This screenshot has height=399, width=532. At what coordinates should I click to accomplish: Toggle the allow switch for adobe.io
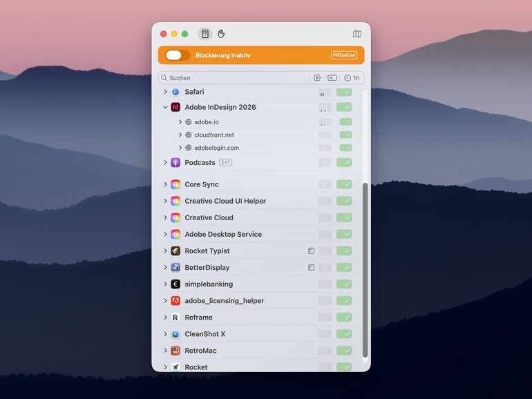(345, 122)
